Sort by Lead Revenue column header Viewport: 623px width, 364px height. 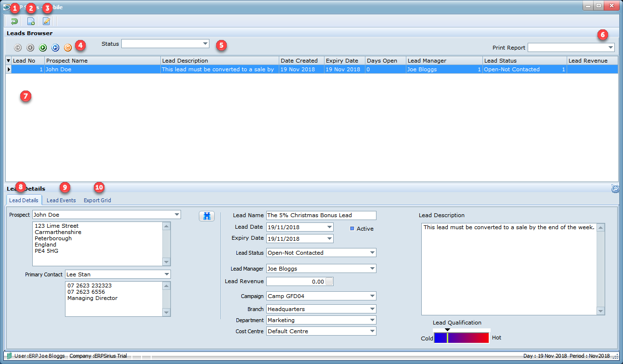coord(593,61)
